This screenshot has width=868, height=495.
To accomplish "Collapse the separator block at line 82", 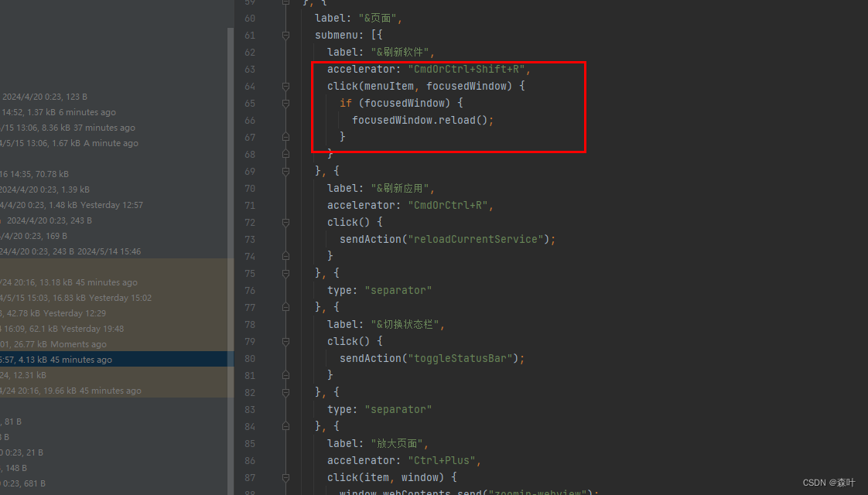I will pyautogui.click(x=285, y=392).
